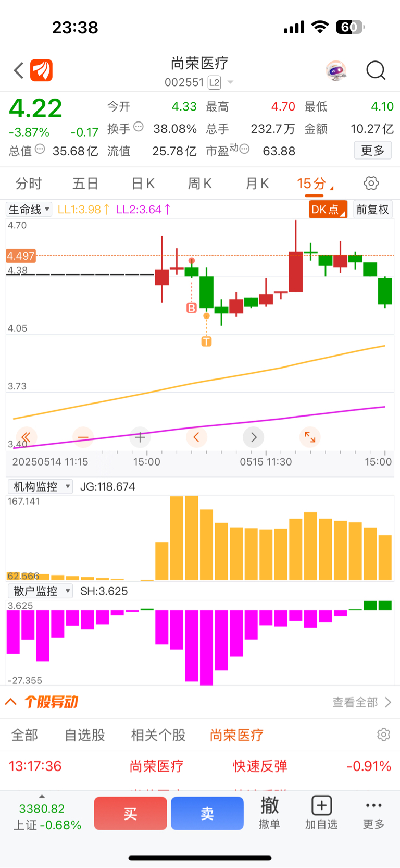Screen dimensions: 400x868
Task: Select 全部 alerts tab
Action: point(24,735)
